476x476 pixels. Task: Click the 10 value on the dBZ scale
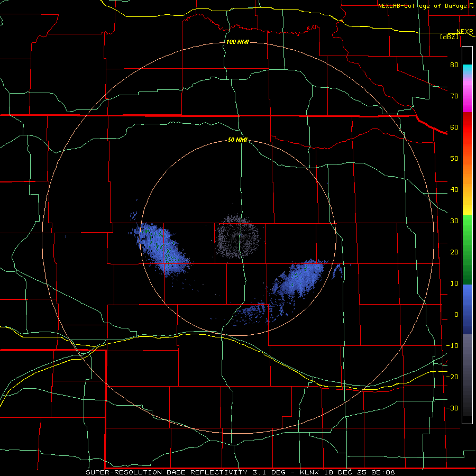(454, 283)
